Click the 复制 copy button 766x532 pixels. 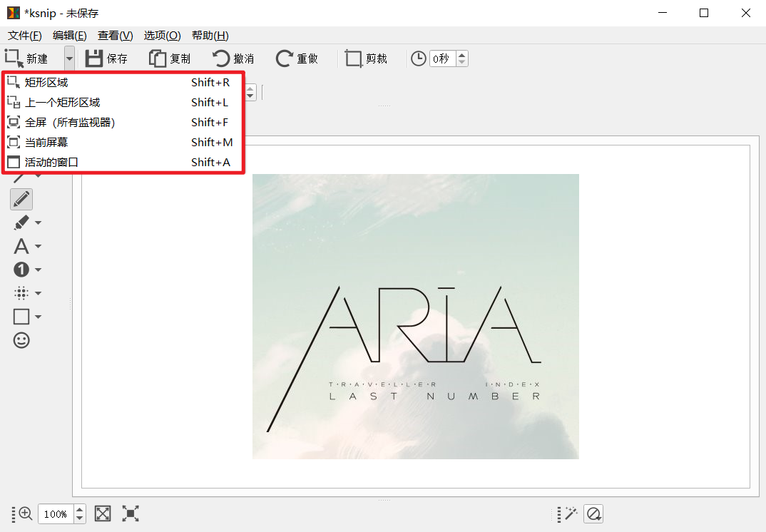170,58
